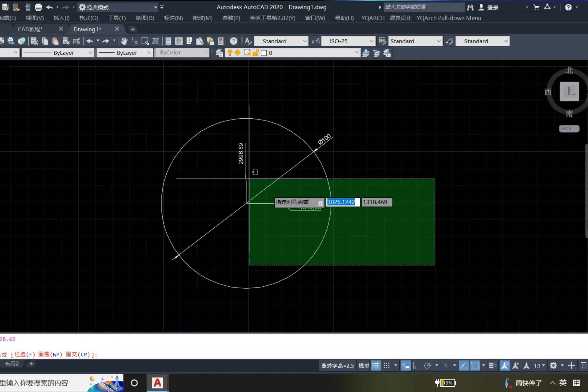Open the 视图(V) menu
Screen dimensions: 588x392
35,18
